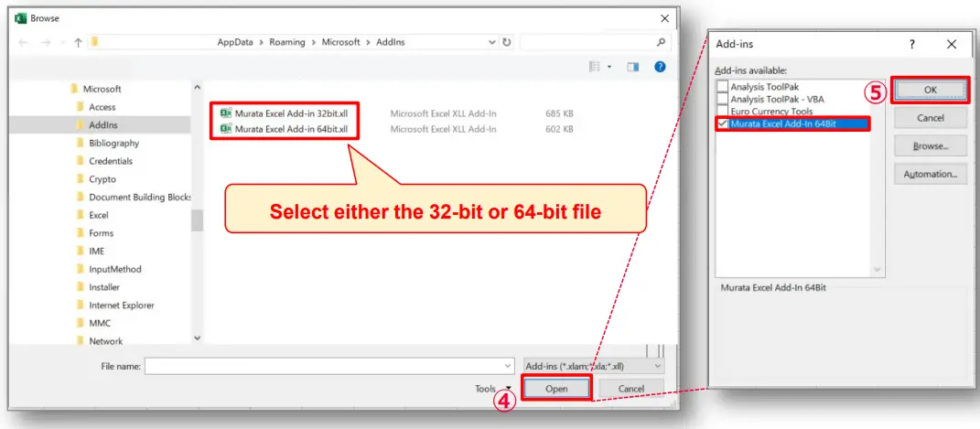
Task: Click OK in the Add-ins dialog
Action: [x=930, y=90]
